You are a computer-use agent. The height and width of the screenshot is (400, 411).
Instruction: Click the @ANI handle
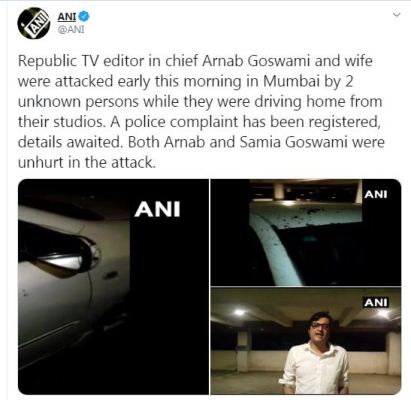[x=71, y=30]
